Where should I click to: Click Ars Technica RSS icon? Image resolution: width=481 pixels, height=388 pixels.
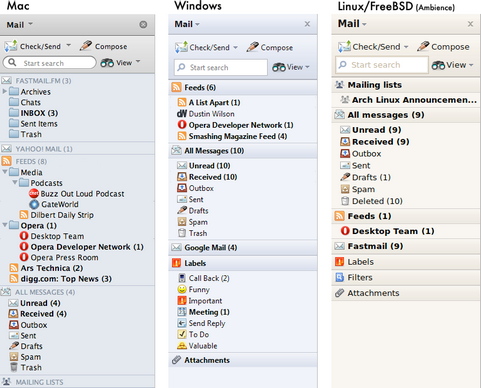[14, 268]
